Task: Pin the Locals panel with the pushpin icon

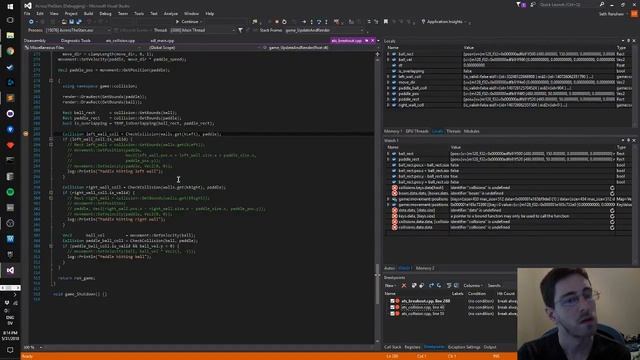Action: click(628, 41)
